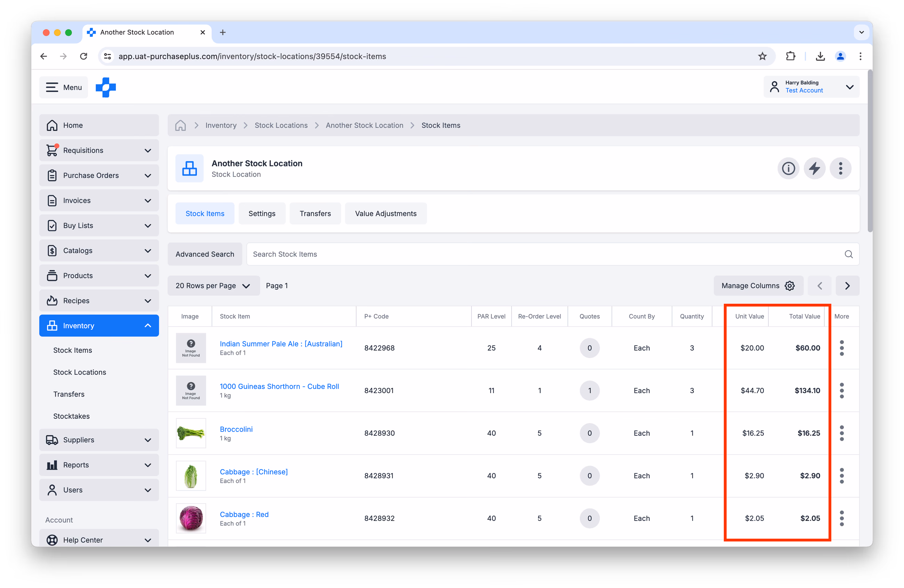Click the lightning bolt quick actions icon
This screenshot has width=904, height=588.
coord(814,168)
